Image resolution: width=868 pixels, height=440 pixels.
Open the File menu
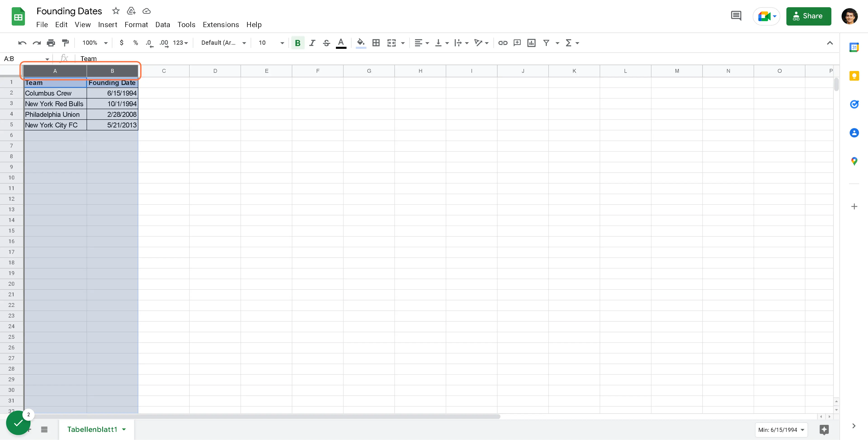pyautogui.click(x=42, y=25)
